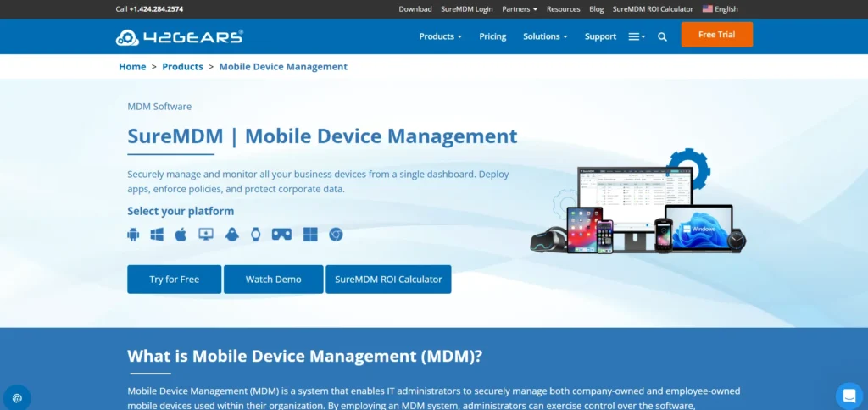The height and width of the screenshot is (410, 868).
Task: Go to SureMDM Login
Action: [467, 8]
